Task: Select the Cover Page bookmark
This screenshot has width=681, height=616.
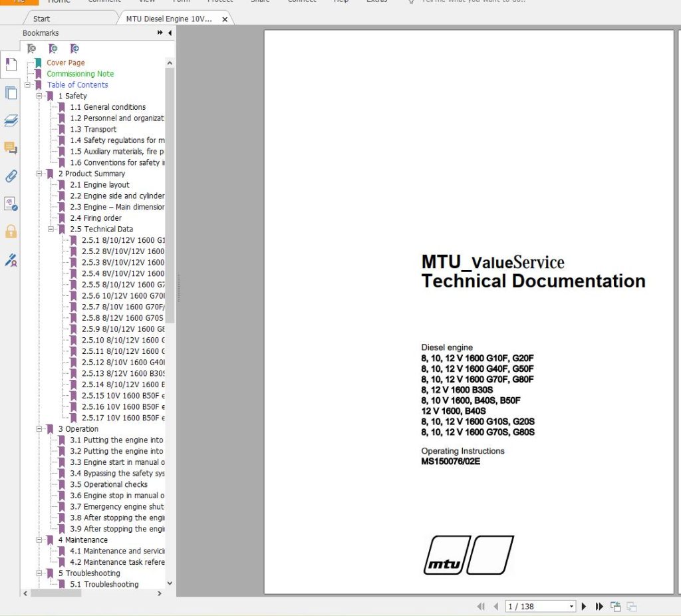Action: coord(65,63)
